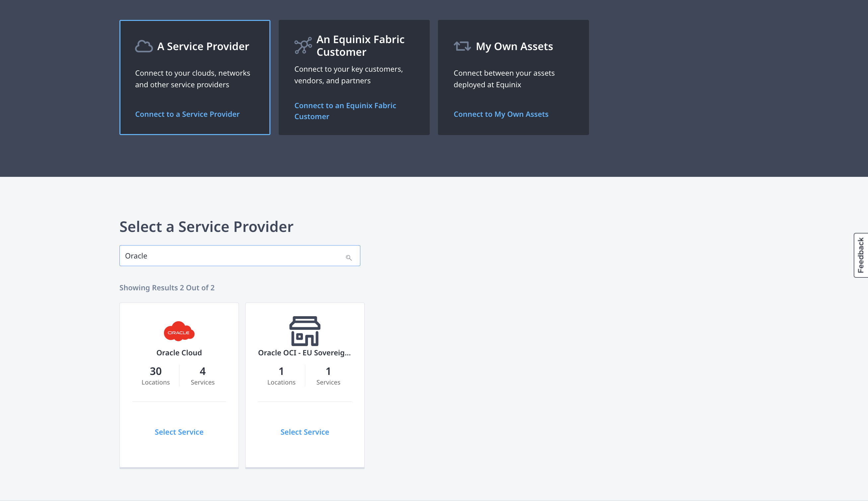Select Service for Oracle OCI EU Sovereign

click(305, 432)
